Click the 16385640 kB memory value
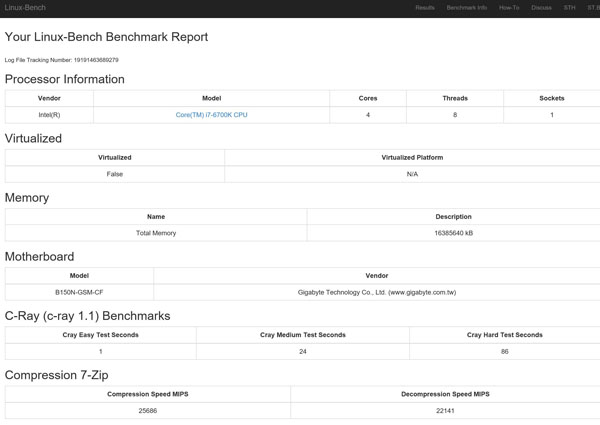 [x=453, y=233]
